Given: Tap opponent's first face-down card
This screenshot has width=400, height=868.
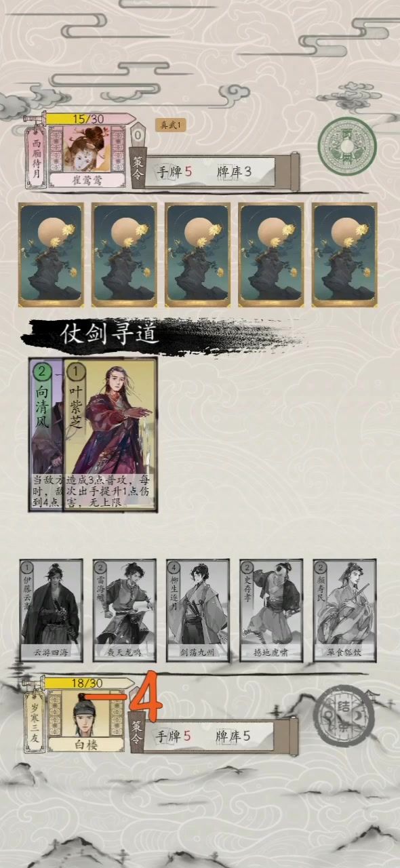Looking at the screenshot, I should pyautogui.click(x=51, y=255).
